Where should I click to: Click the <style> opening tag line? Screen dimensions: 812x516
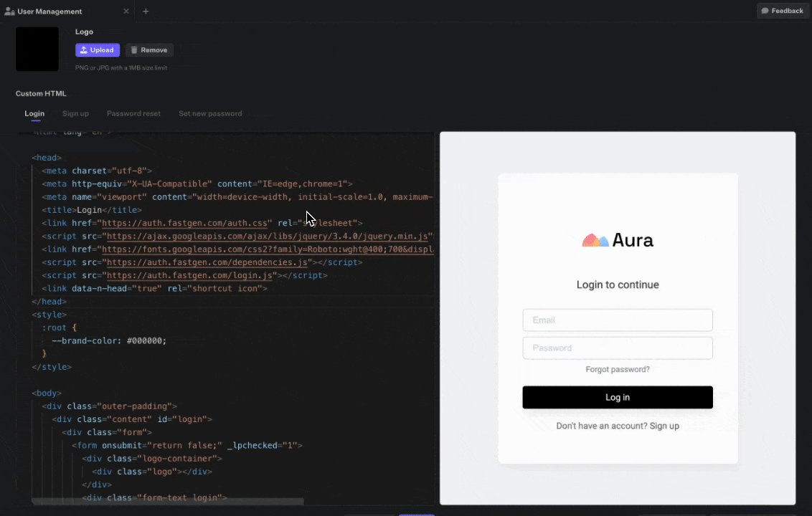pyautogui.click(x=49, y=315)
